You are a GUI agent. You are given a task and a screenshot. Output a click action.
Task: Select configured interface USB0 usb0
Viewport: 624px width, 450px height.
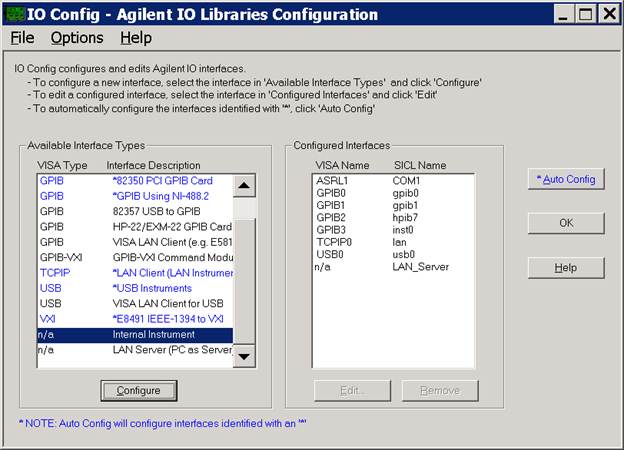coord(393,255)
